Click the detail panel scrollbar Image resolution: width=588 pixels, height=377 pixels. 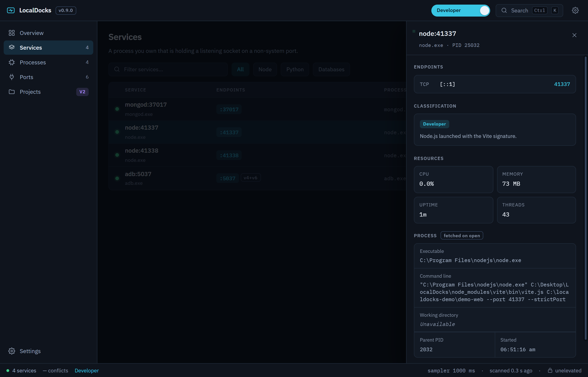[x=585, y=198]
